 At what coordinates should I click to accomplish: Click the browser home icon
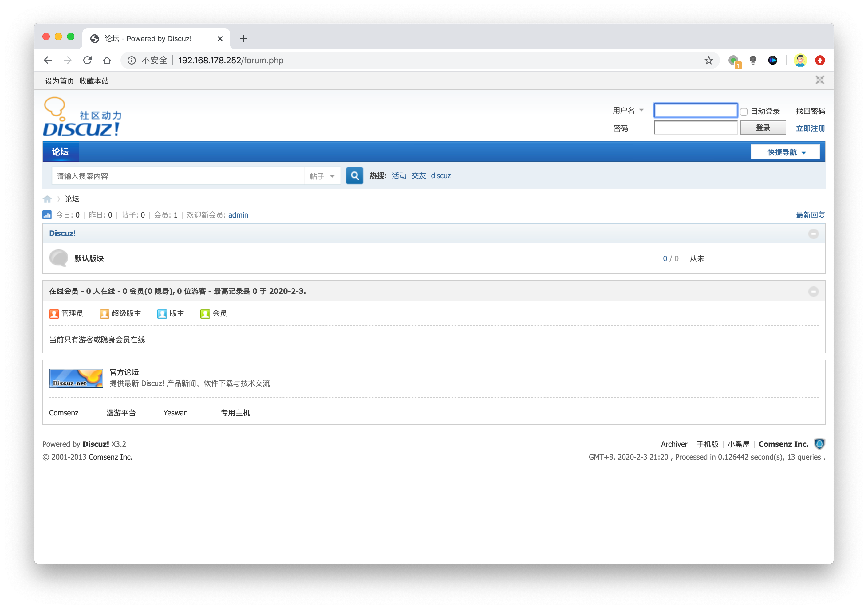tap(107, 60)
